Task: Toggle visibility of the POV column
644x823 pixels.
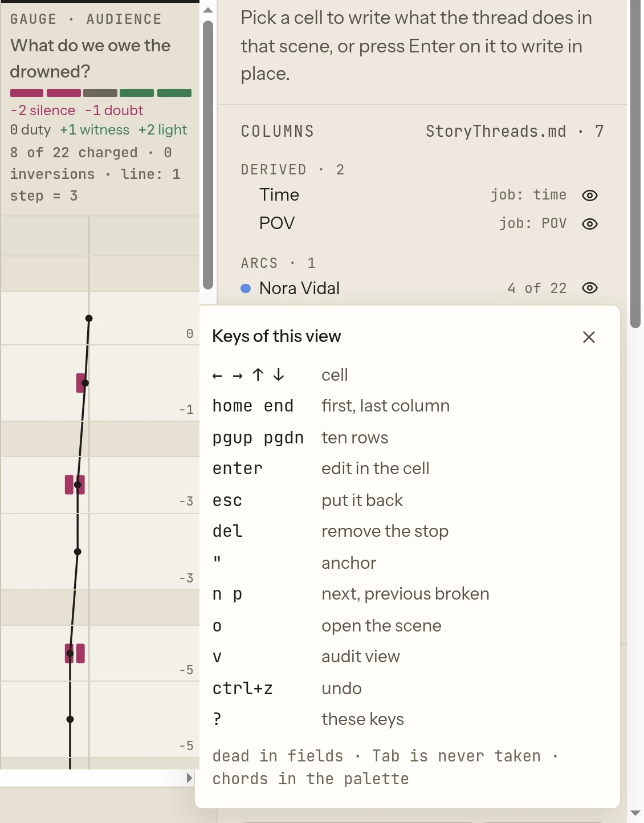Action: tap(590, 224)
